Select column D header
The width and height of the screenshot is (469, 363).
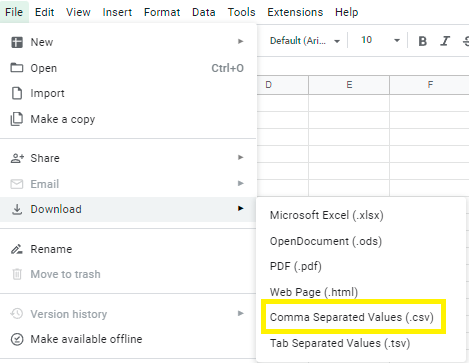(283, 85)
